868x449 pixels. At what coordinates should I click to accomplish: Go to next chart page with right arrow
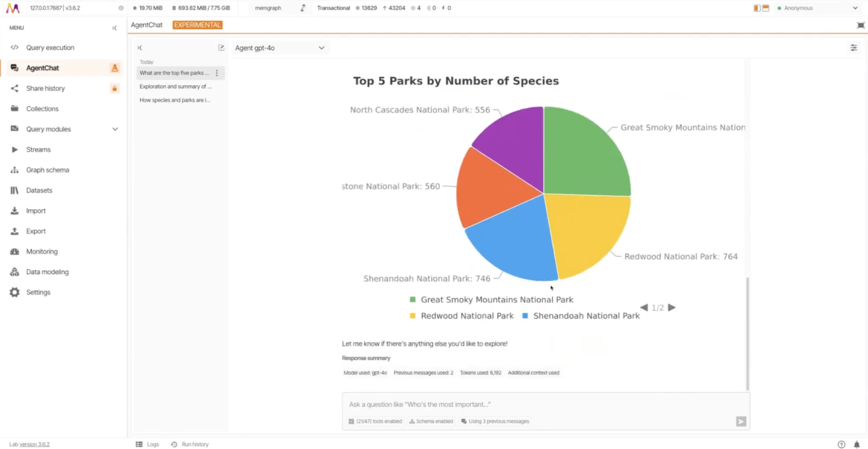coord(672,307)
